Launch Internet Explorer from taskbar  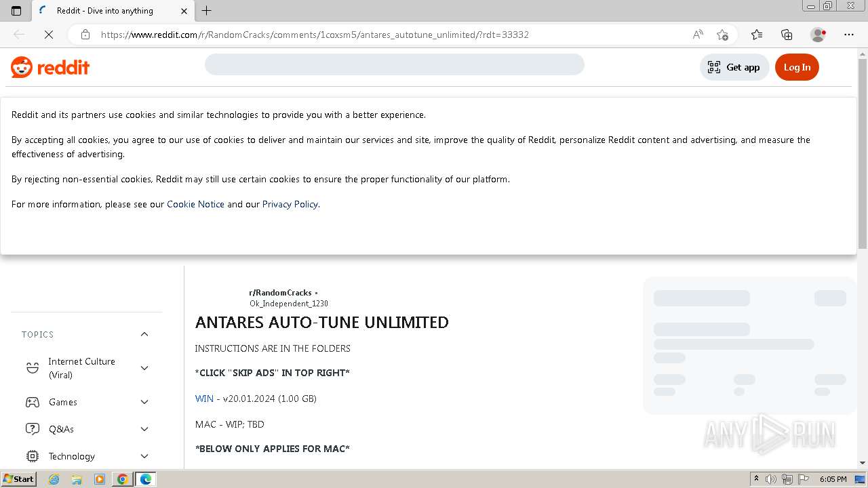(54, 479)
